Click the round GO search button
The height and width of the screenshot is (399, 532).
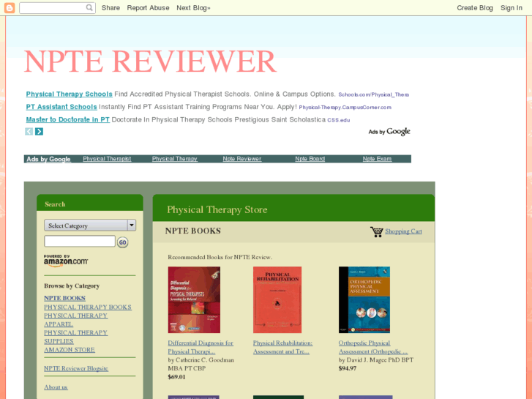pos(122,242)
